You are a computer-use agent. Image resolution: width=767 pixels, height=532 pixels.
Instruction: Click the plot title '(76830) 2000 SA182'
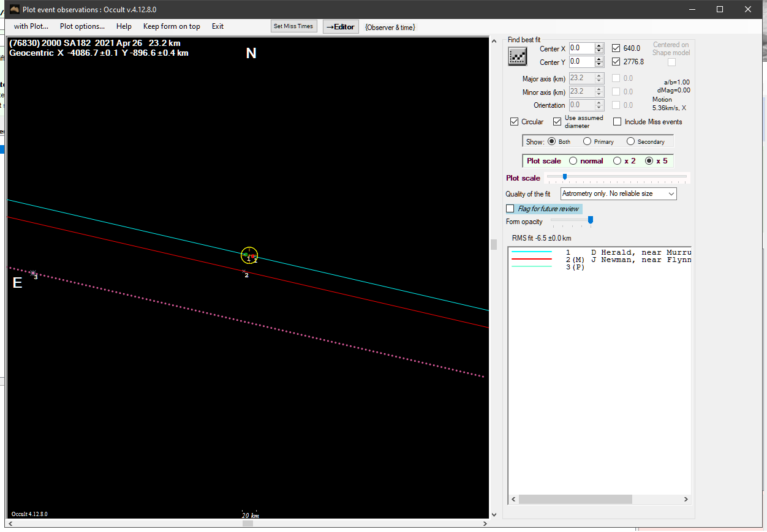point(50,43)
